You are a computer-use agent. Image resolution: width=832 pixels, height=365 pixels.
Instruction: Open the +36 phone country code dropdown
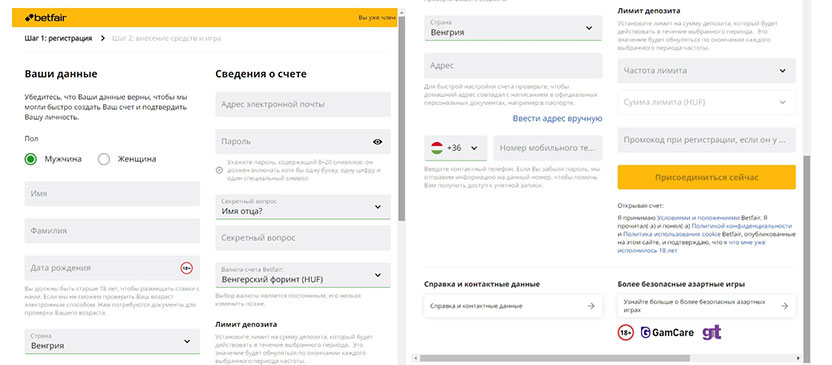tap(455, 148)
